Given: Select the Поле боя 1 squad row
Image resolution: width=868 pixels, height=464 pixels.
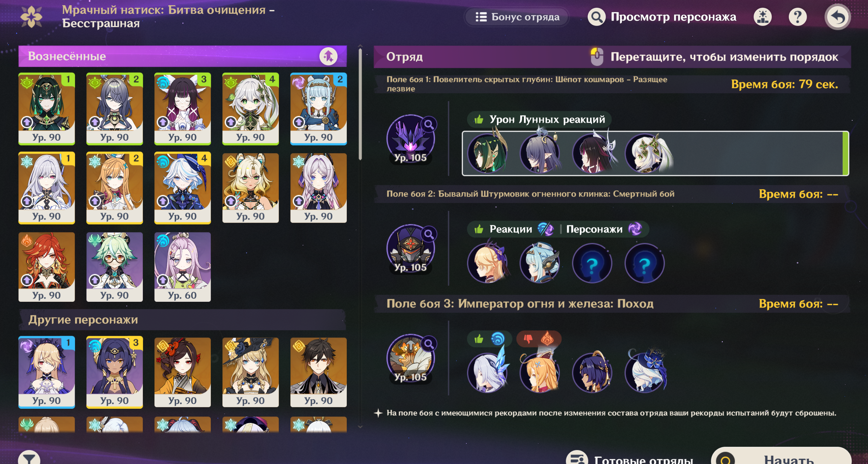Looking at the screenshot, I should click(655, 153).
